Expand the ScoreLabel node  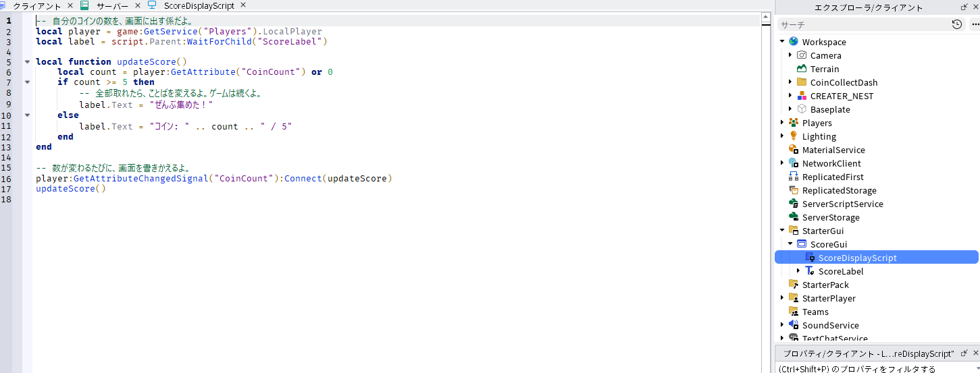pos(798,271)
